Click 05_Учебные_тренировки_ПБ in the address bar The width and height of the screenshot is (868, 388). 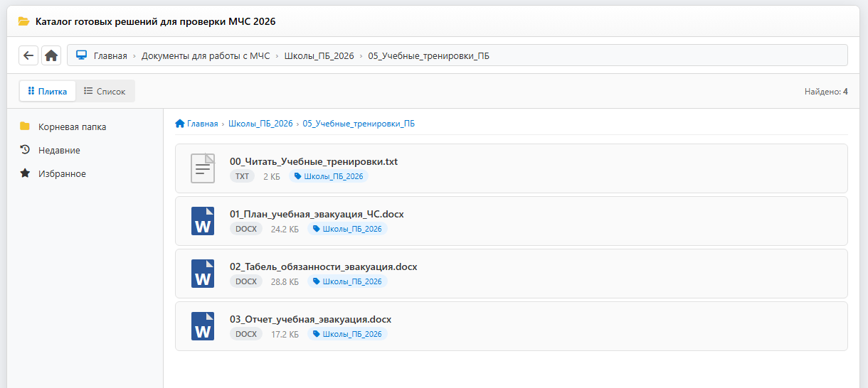click(428, 55)
